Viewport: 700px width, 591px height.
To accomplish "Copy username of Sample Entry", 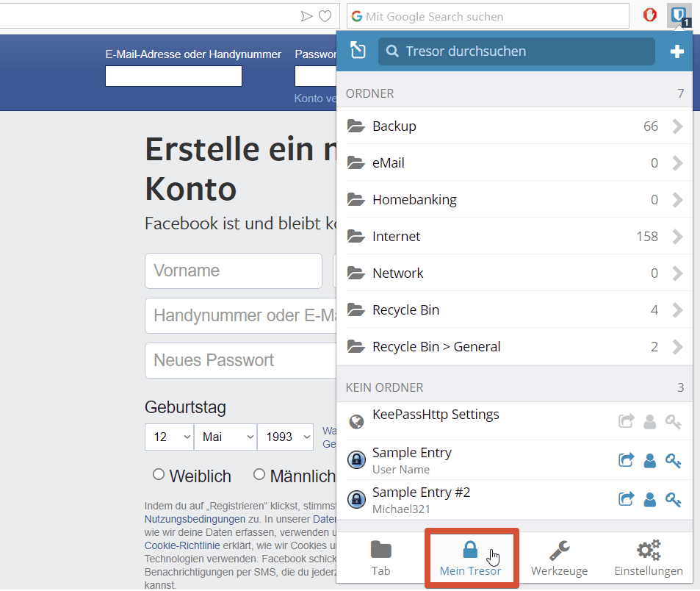I will 649,460.
